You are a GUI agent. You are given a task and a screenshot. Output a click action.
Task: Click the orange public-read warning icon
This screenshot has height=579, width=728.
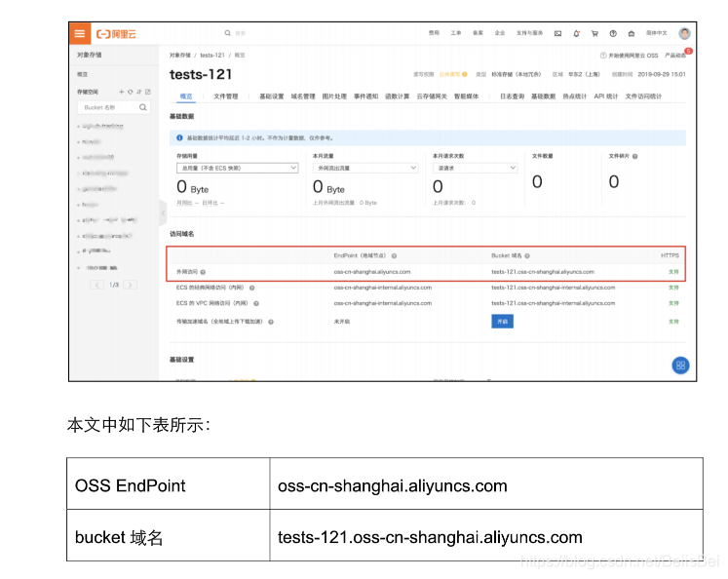464,74
